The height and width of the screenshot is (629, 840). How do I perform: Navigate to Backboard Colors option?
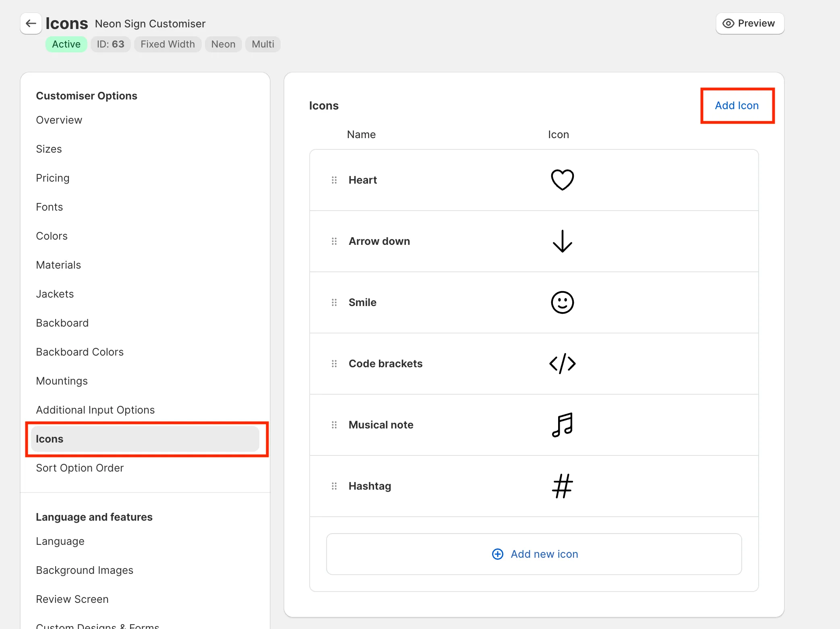80,352
